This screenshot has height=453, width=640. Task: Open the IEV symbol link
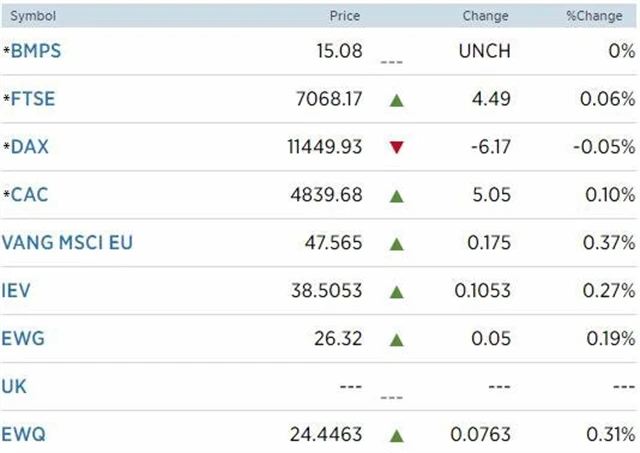tap(17, 291)
